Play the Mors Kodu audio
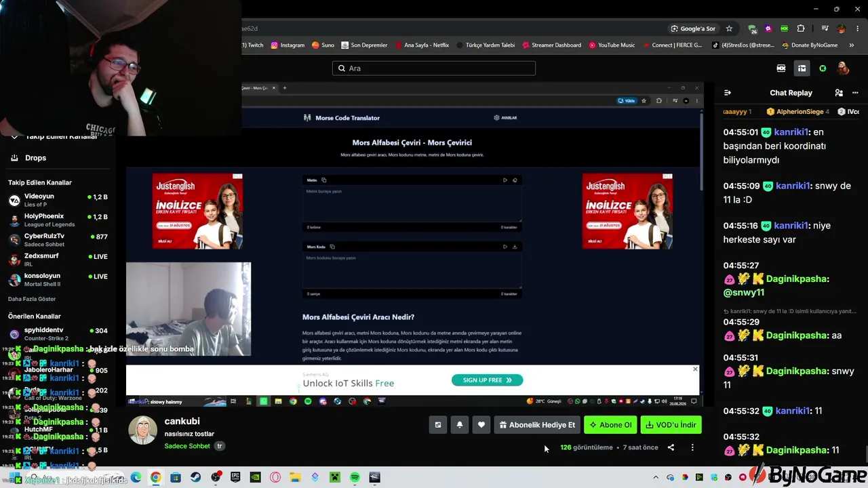This screenshot has height=488, width=868. (x=505, y=247)
